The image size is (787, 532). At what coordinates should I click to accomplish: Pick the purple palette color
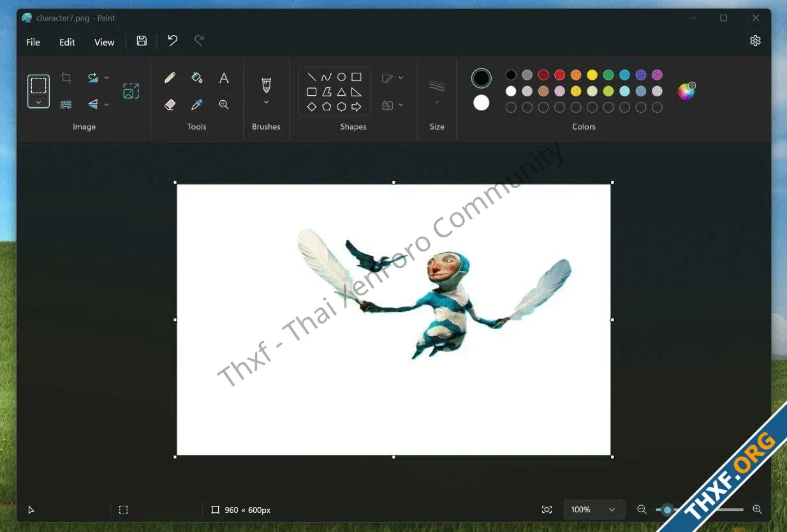[657, 75]
